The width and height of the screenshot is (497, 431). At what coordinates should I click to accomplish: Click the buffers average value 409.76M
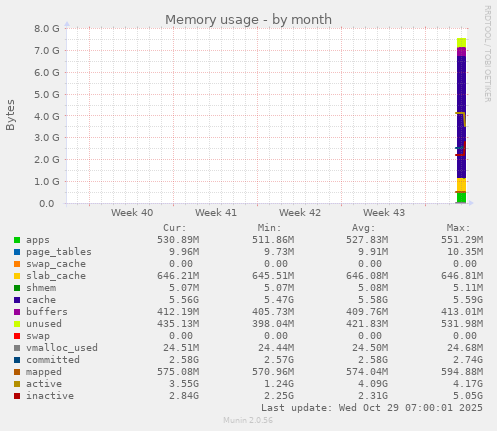tap(367, 312)
